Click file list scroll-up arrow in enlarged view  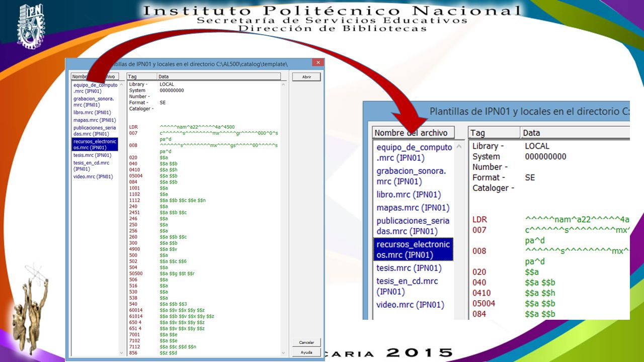[x=458, y=147]
